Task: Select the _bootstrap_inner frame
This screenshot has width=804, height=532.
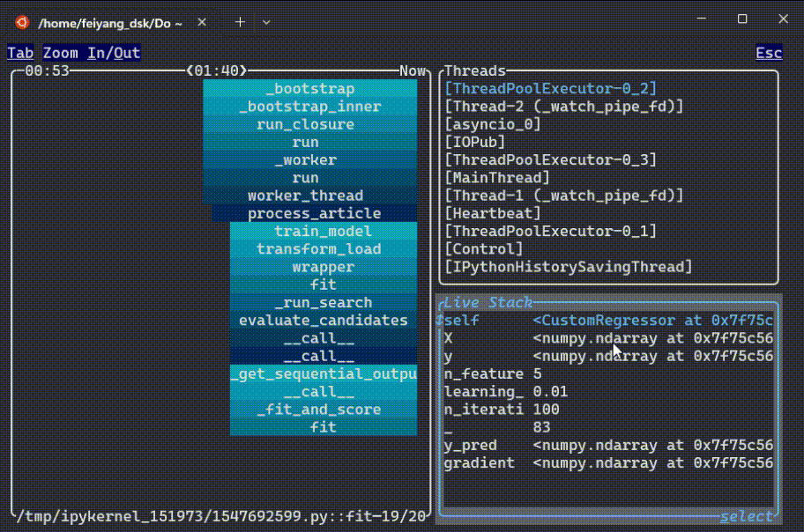Action: point(310,106)
